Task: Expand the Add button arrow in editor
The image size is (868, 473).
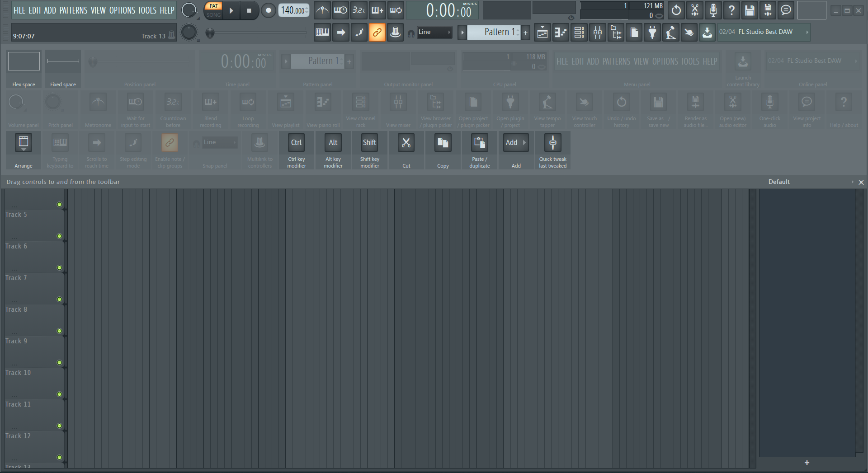Action: coord(524,143)
